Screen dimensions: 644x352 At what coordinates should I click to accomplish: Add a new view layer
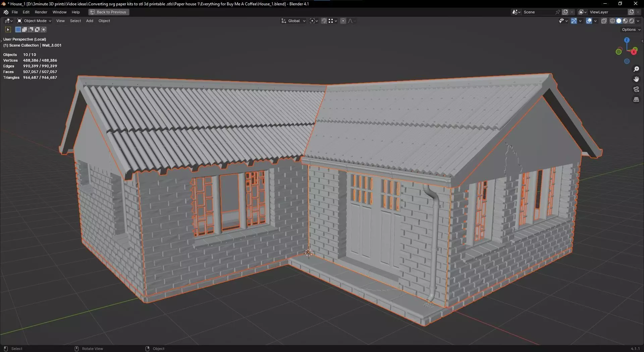(x=631, y=12)
